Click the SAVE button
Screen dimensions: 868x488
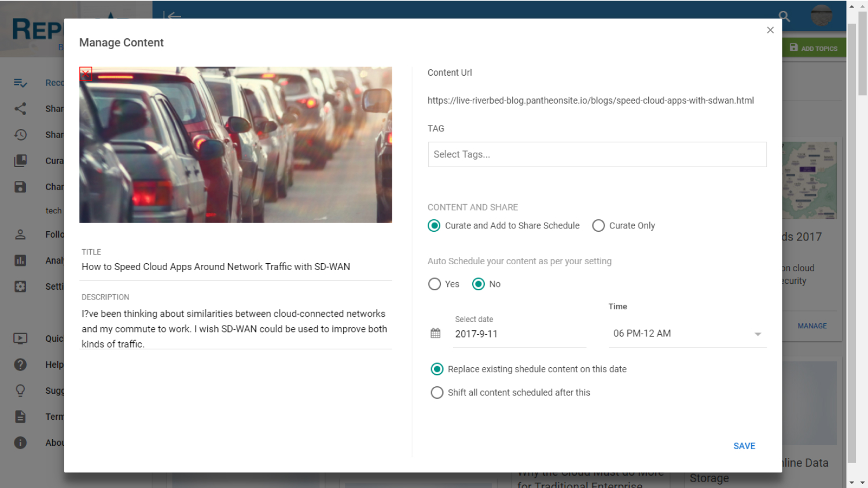(744, 446)
